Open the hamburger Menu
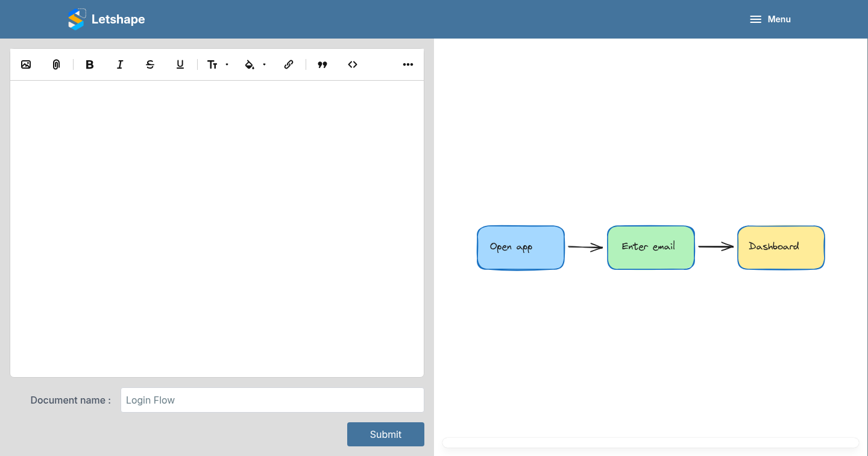Viewport: 868px width, 456px height. coord(770,19)
